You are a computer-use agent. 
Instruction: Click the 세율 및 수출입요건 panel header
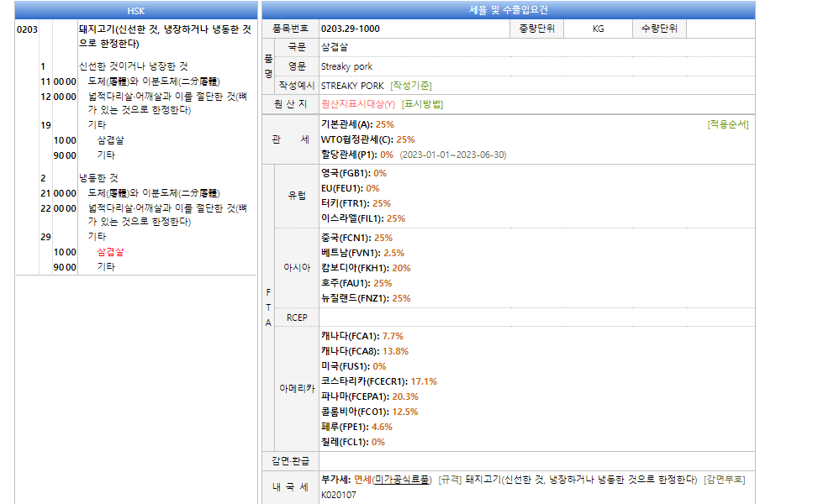coord(509,10)
